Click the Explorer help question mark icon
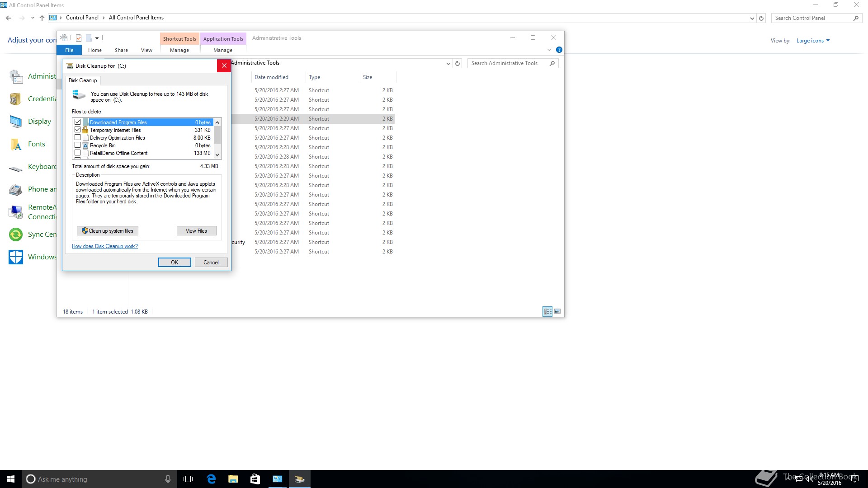 pyautogui.click(x=559, y=50)
